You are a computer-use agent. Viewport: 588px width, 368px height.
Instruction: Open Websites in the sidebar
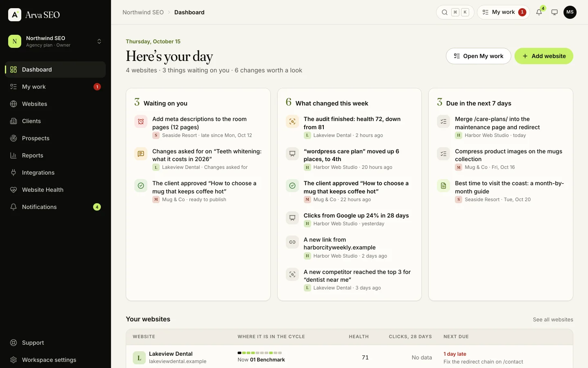56,104
